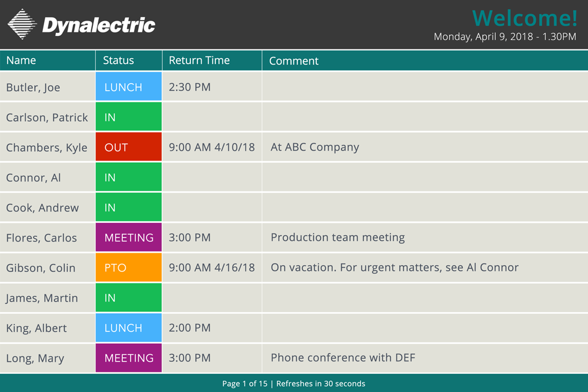Select the Name column header
The height and width of the screenshot is (392, 588).
(x=48, y=61)
